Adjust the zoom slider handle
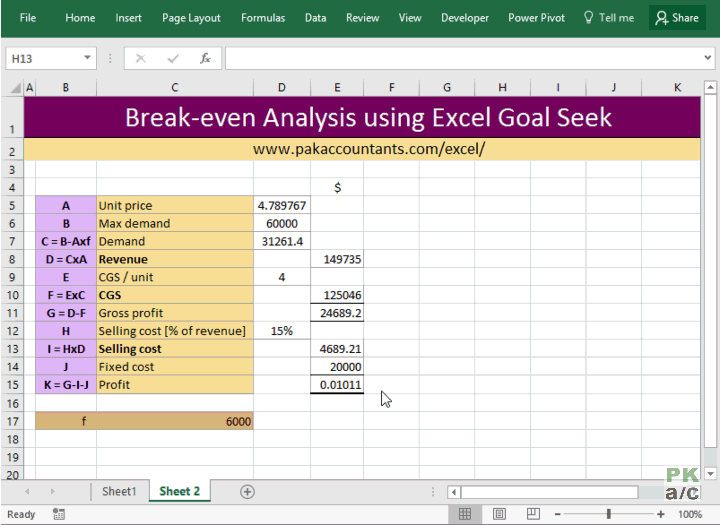The image size is (720, 525). [x=608, y=514]
